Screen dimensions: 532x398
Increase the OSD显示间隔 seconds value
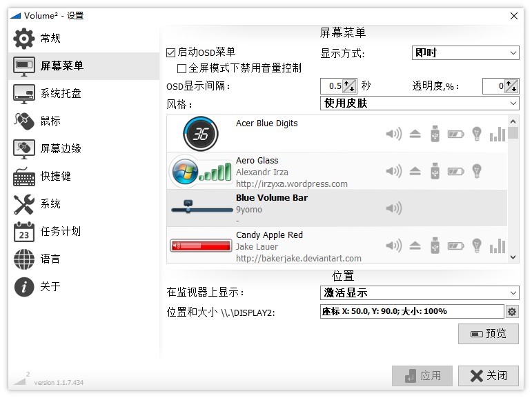[347, 83]
